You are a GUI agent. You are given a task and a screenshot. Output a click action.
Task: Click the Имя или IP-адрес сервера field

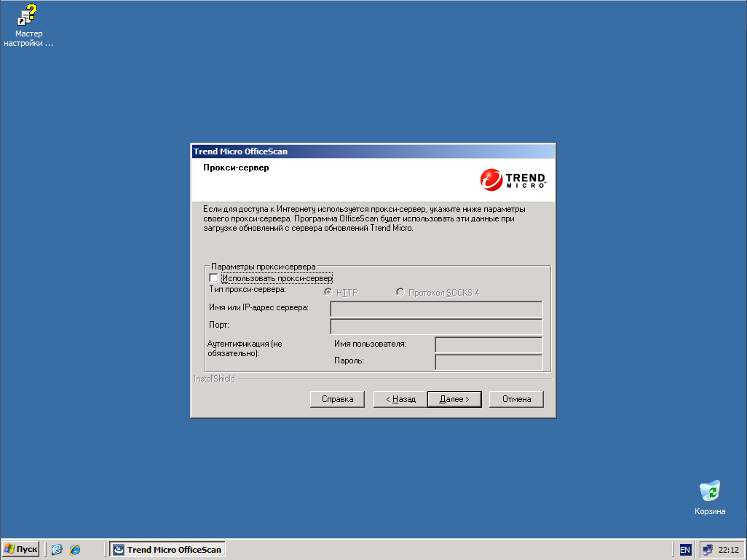[x=436, y=309]
